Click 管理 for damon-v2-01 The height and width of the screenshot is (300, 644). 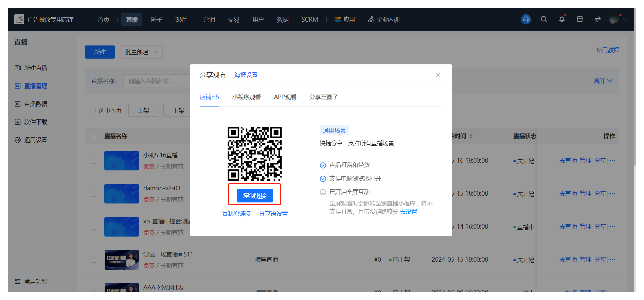(x=585, y=193)
